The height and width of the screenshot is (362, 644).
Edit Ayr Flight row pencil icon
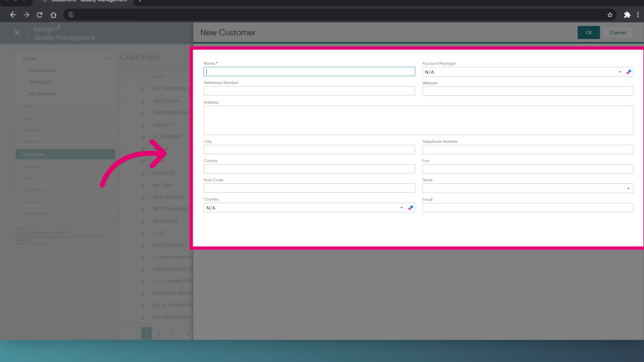(143, 185)
